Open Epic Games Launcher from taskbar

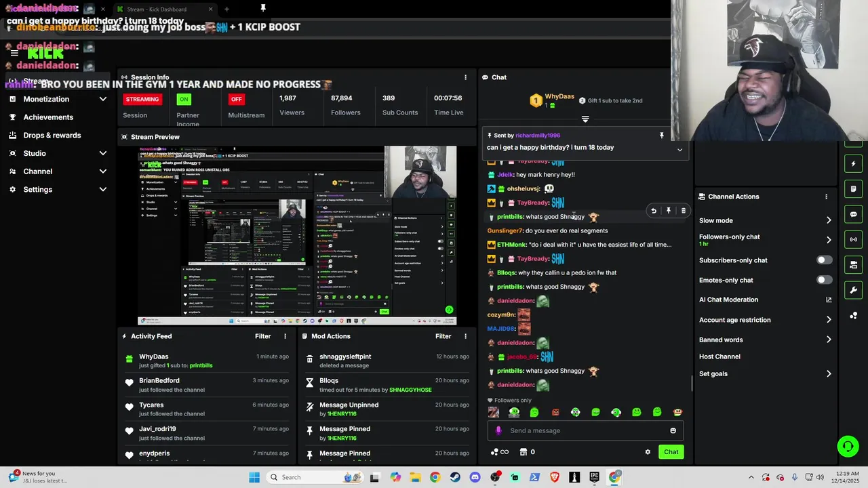595,477
